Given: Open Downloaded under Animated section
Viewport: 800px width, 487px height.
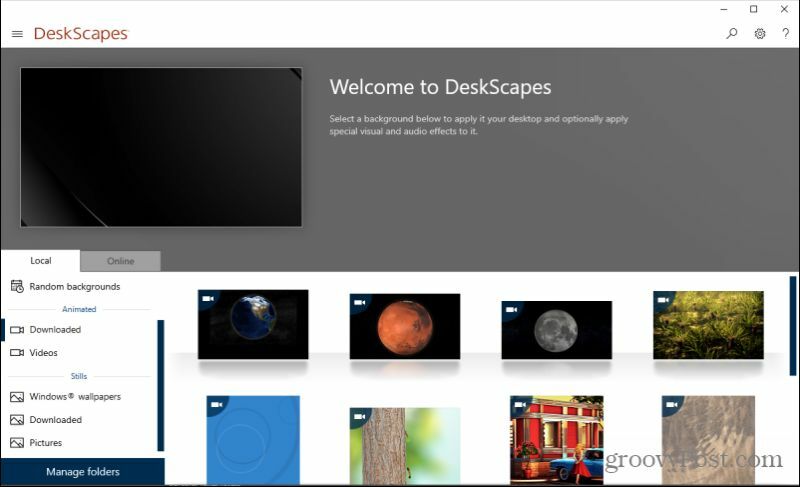Looking at the screenshot, I should (55, 330).
